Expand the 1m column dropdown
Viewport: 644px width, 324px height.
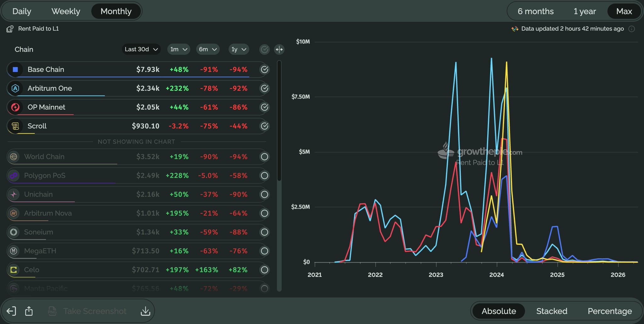click(x=179, y=49)
